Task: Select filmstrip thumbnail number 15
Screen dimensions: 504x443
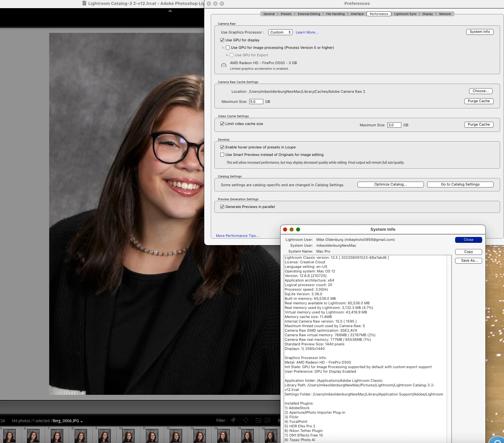Action: coord(247,435)
